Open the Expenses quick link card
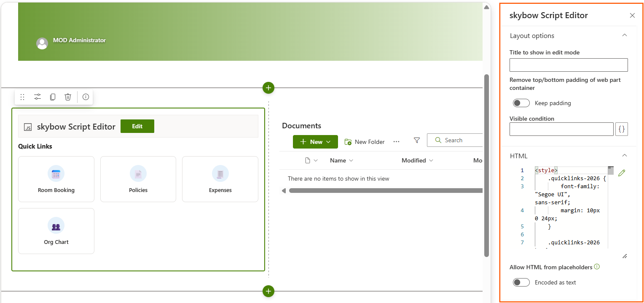The image size is (644, 303). (220, 179)
